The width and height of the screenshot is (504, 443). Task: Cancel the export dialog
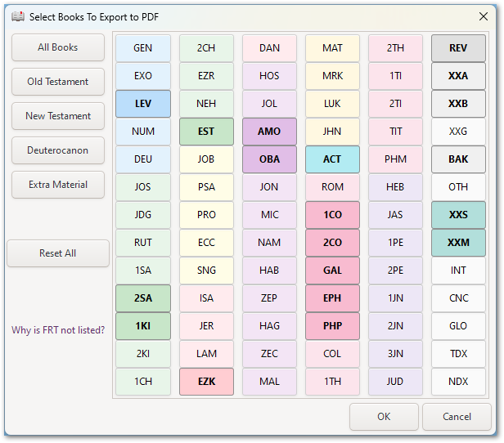tap(457, 417)
